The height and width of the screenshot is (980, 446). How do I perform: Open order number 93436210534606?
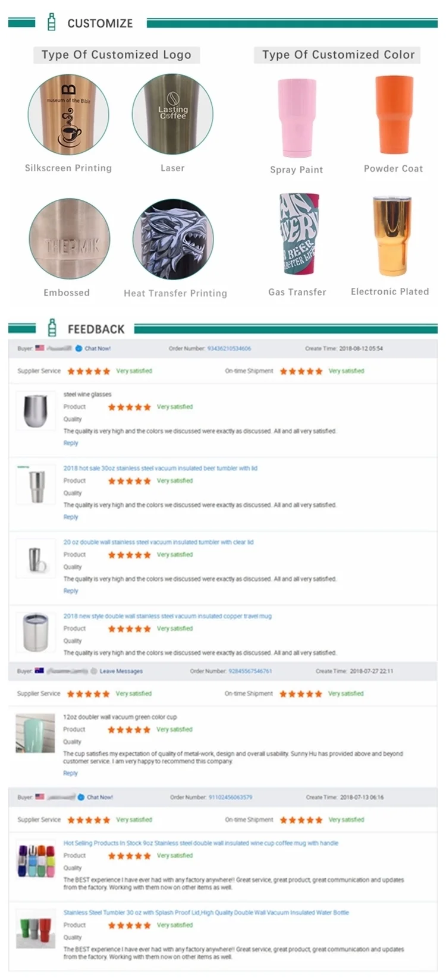tap(229, 348)
